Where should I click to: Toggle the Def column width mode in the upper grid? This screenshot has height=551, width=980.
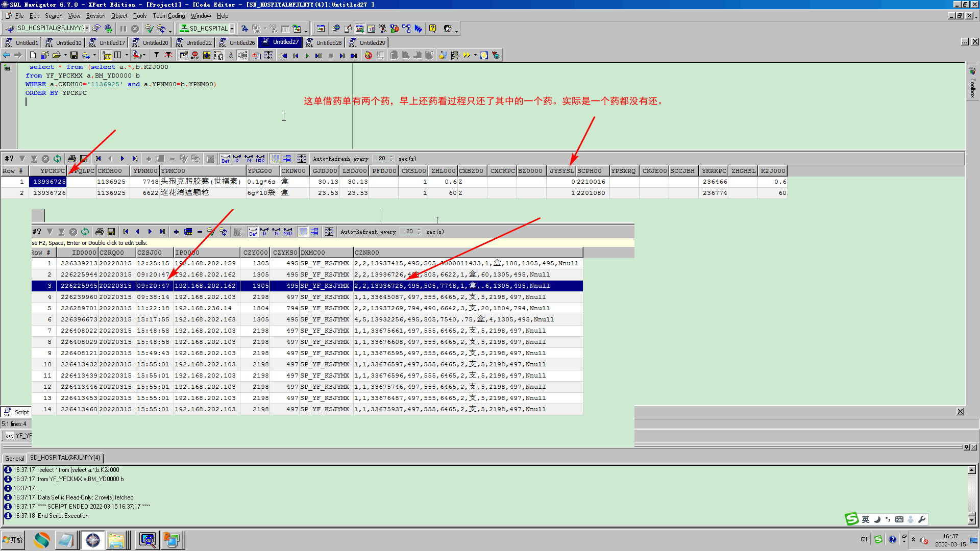(225, 159)
